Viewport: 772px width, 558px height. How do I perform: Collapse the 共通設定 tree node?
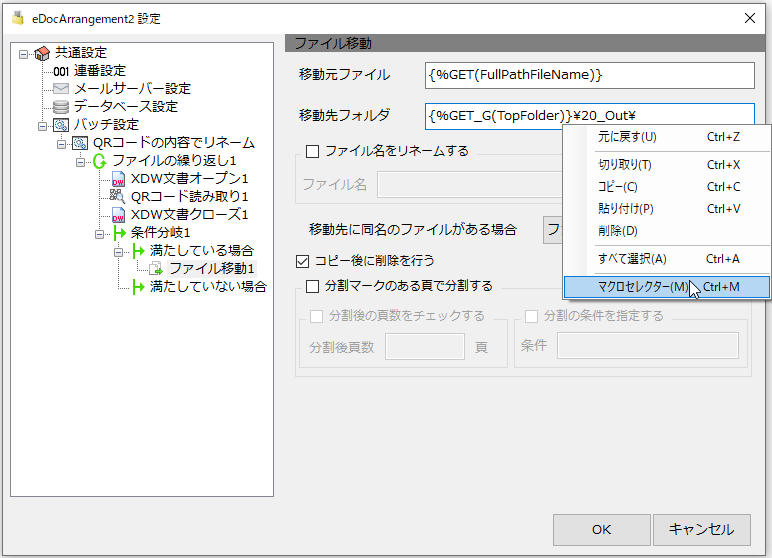[x=23, y=53]
